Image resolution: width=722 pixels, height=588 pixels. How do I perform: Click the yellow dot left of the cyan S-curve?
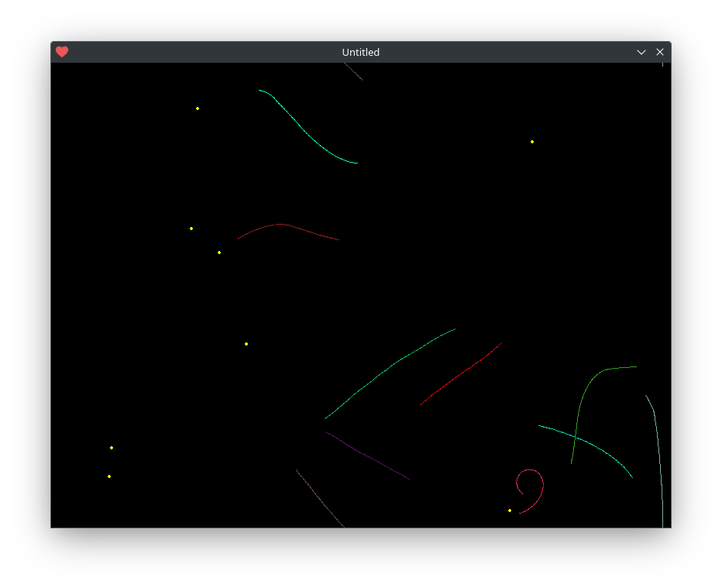tap(198, 108)
